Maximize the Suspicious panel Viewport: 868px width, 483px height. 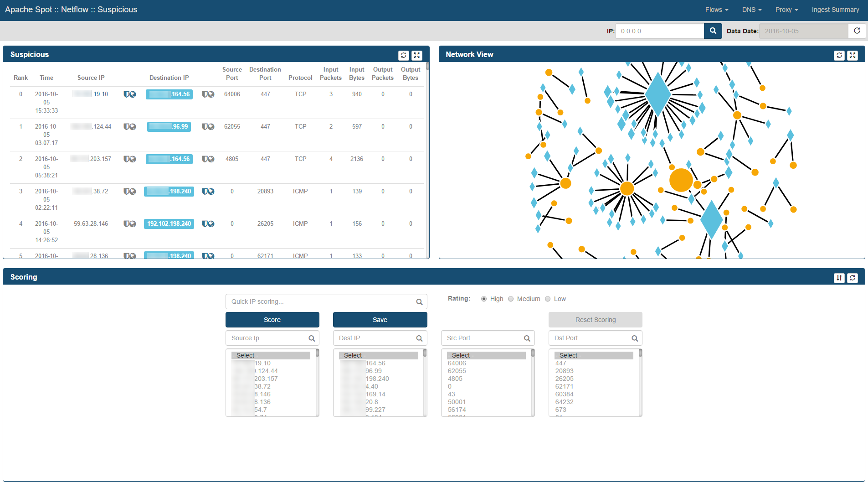416,55
